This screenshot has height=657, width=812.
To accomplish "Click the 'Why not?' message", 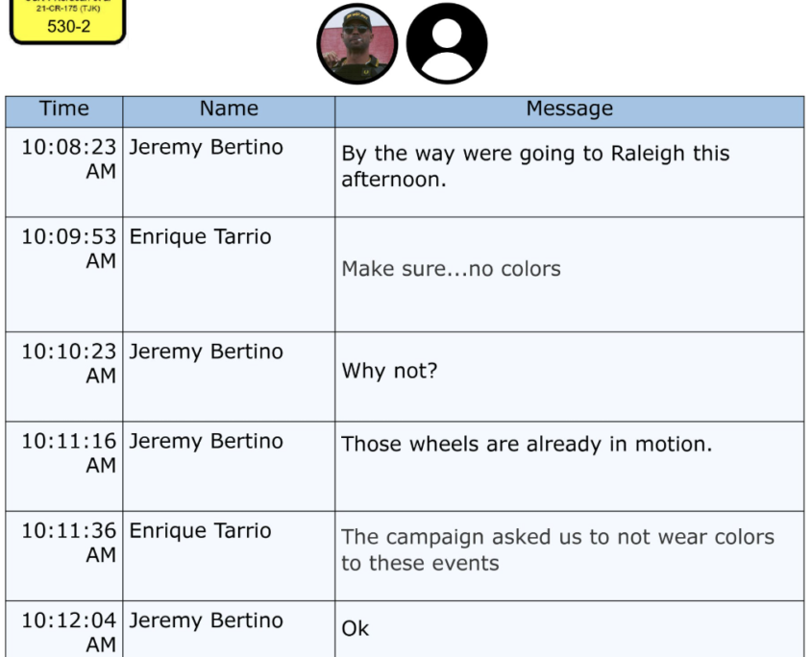I will [389, 371].
